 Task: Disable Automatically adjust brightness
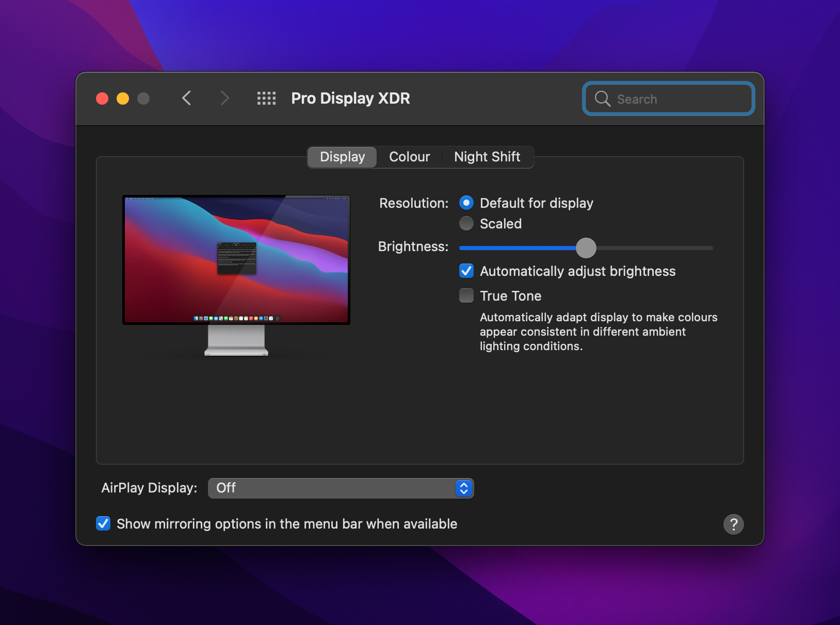466,271
